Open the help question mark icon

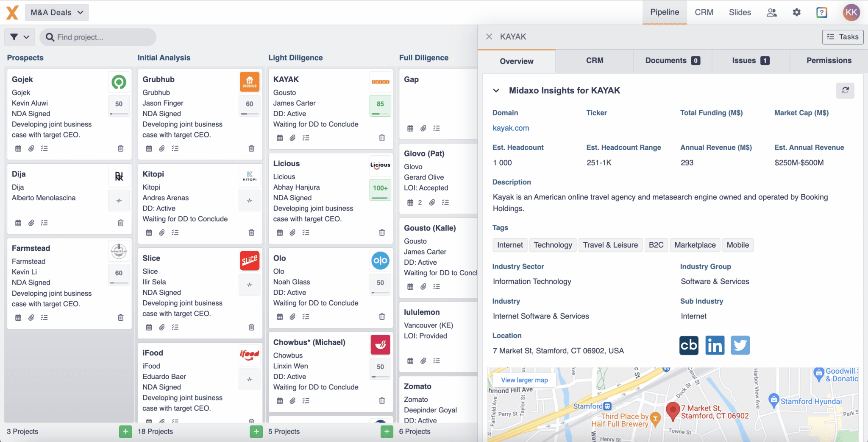(x=822, y=12)
